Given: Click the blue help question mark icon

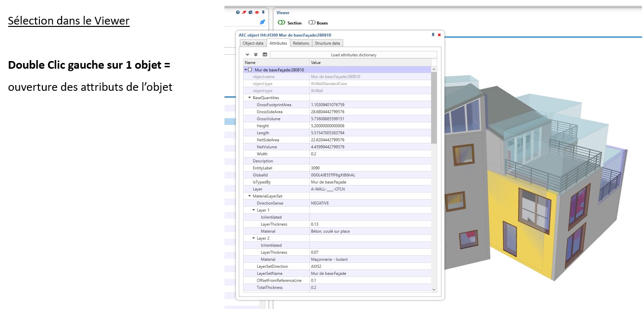Looking at the screenshot, I should coord(238,12).
